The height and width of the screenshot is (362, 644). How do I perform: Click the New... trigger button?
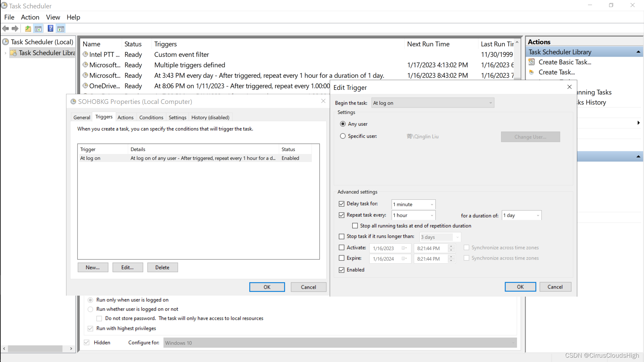pyautogui.click(x=93, y=267)
